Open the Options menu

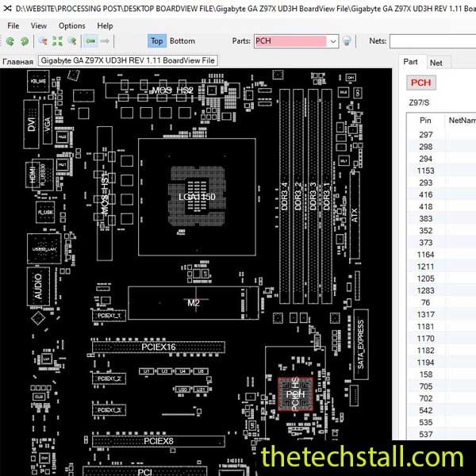pos(71,25)
